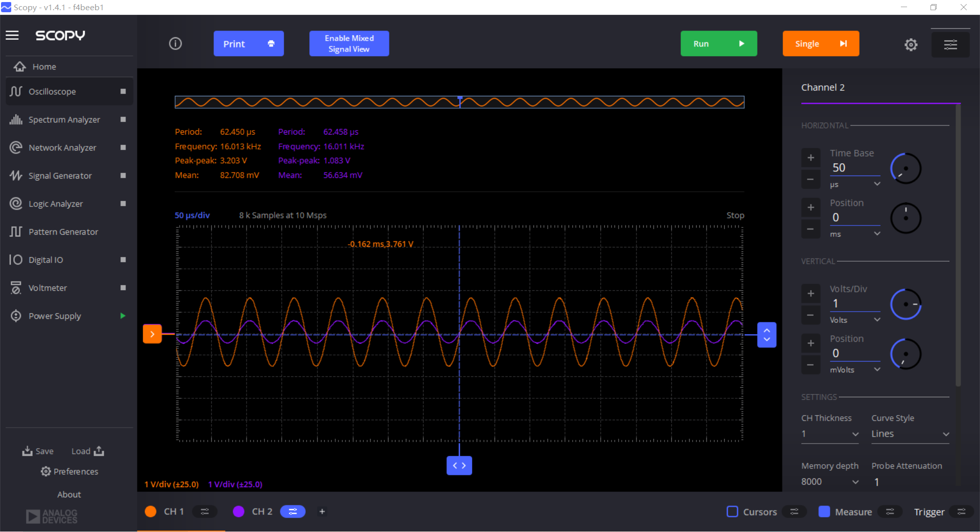Open the gear settings icon in top toolbar
Screen dimensions: 980x532
click(x=911, y=45)
